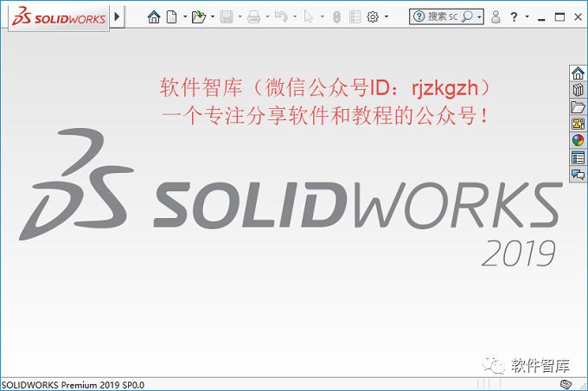The image size is (588, 391).
Task: Open the Help question mark menu
Action: (x=514, y=17)
